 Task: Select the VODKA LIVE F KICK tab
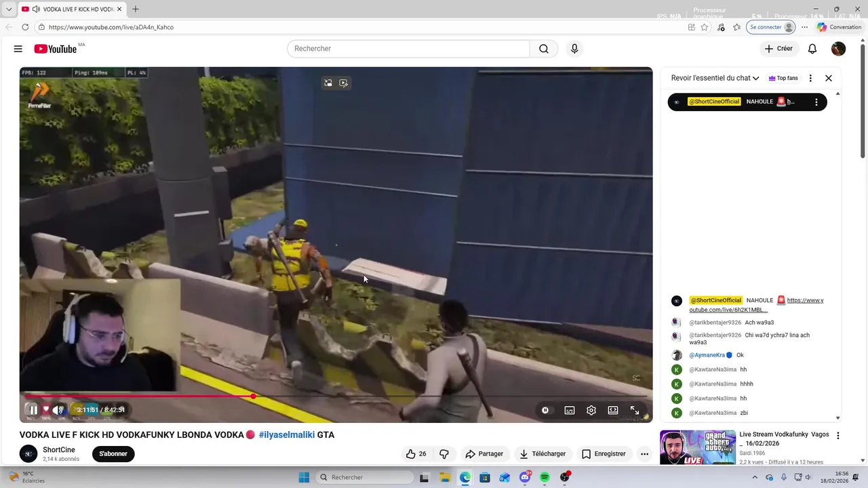pyautogui.click(x=71, y=9)
